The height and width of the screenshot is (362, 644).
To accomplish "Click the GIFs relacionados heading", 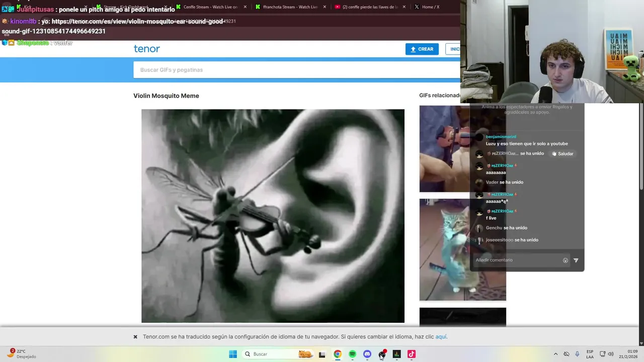I will pyautogui.click(x=440, y=96).
